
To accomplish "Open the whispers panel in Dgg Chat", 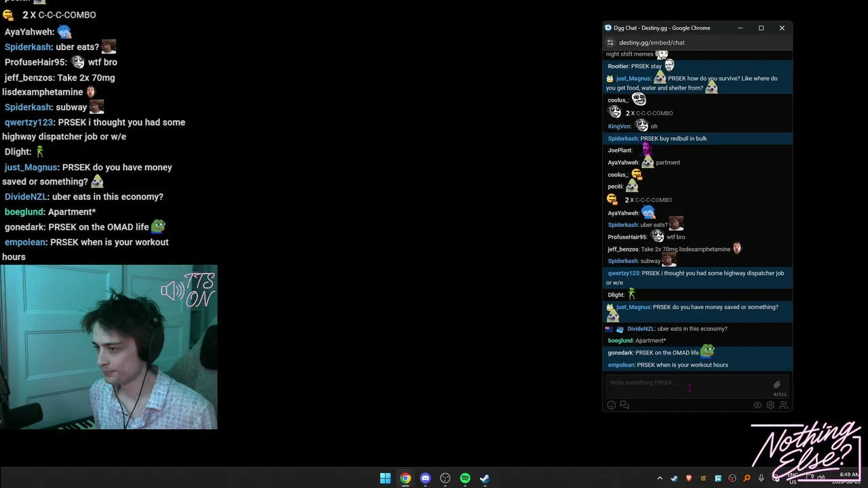I will [x=625, y=405].
